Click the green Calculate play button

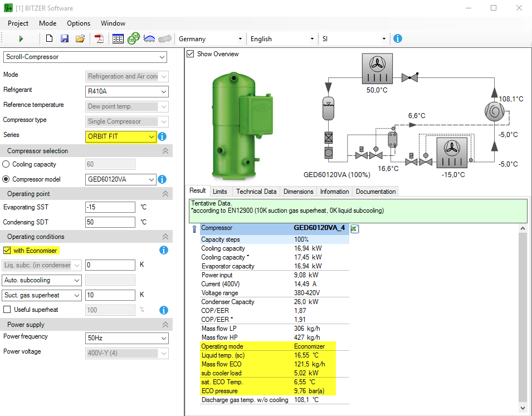pos(21,39)
